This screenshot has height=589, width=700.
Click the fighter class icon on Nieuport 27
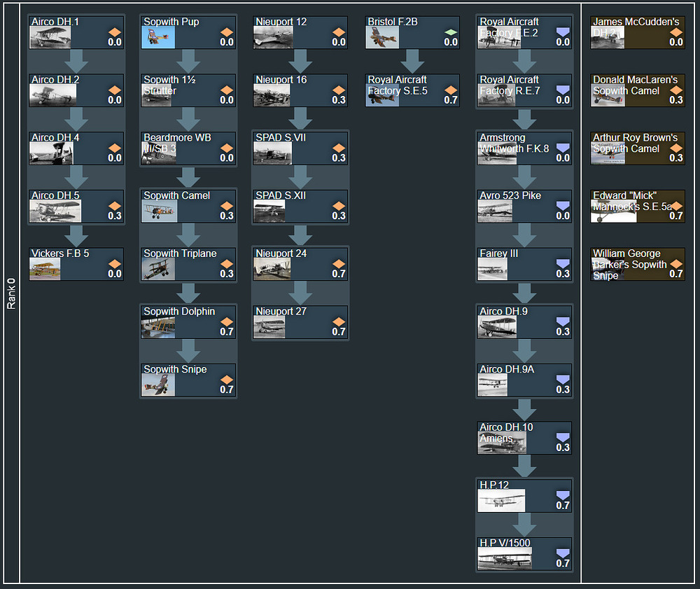click(339, 321)
